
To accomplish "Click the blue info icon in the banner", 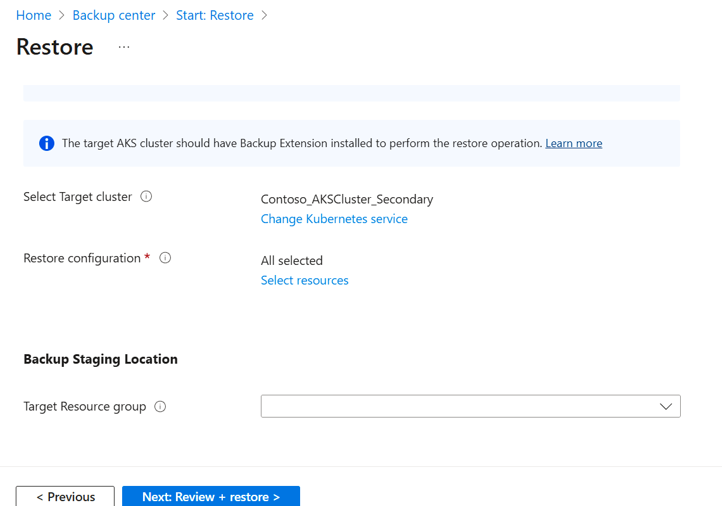I will click(46, 143).
